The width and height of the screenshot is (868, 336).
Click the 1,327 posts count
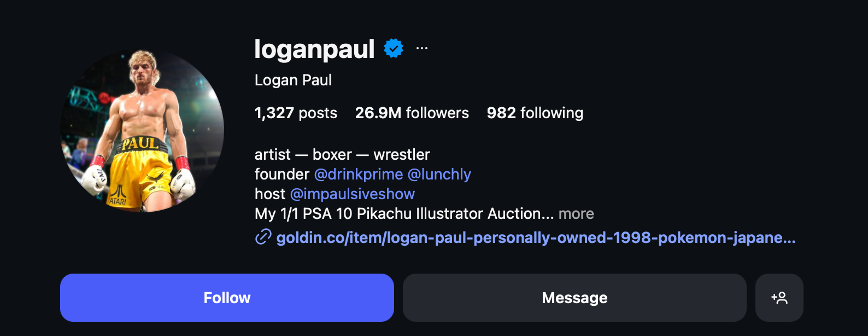[x=296, y=113]
